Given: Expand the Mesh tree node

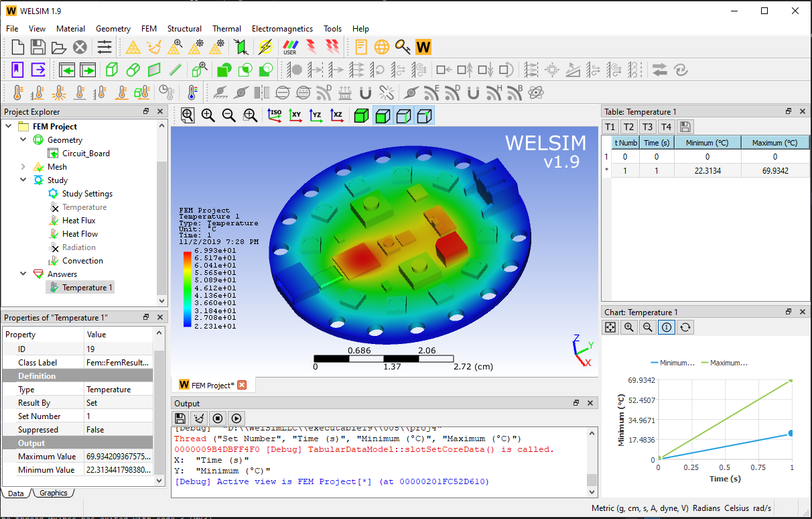Looking at the screenshot, I should (23, 166).
